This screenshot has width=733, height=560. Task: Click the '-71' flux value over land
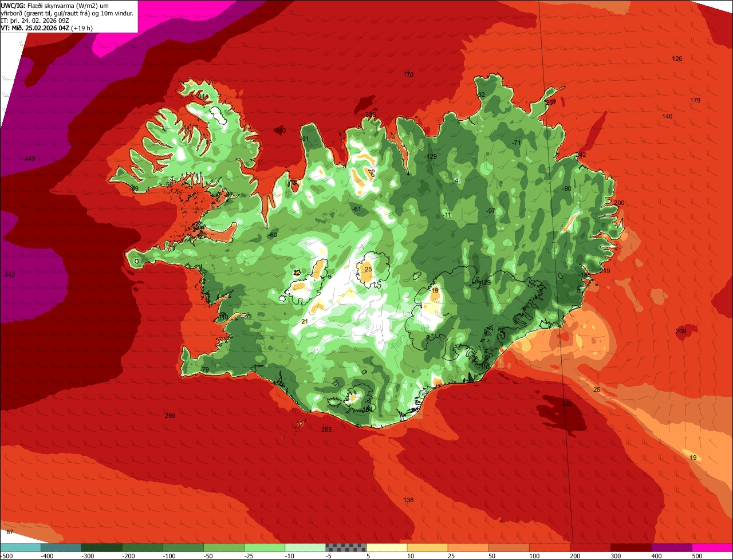(x=516, y=143)
